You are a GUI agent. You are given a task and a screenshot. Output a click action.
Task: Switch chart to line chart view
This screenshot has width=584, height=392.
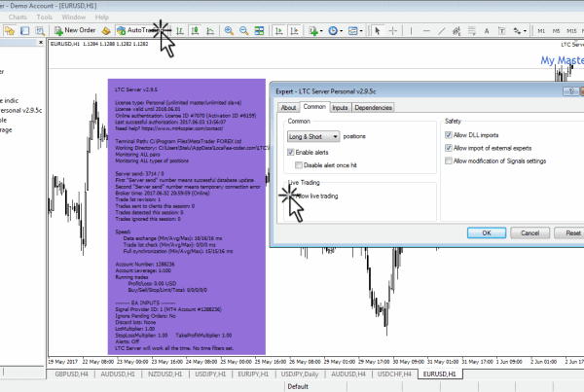tap(210, 31)
